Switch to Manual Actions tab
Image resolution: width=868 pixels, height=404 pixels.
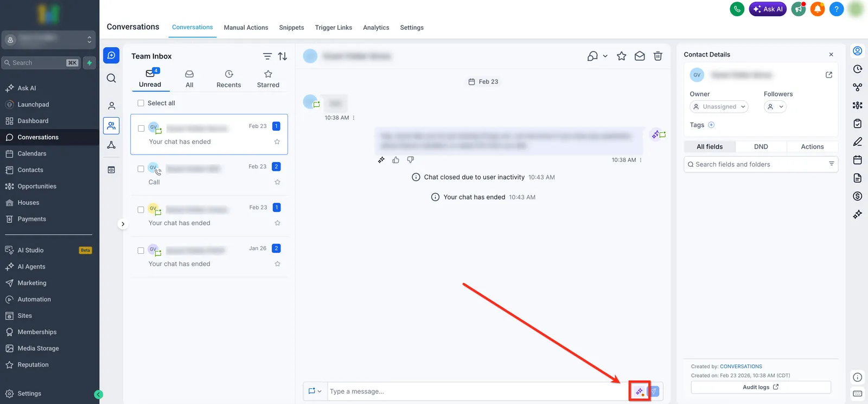(246, 28)
